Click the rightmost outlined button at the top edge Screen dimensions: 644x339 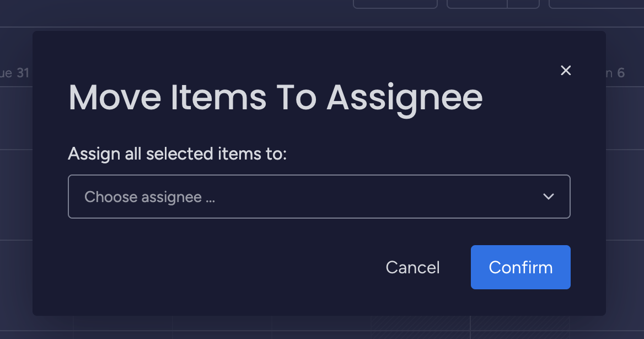pos(595,4)
